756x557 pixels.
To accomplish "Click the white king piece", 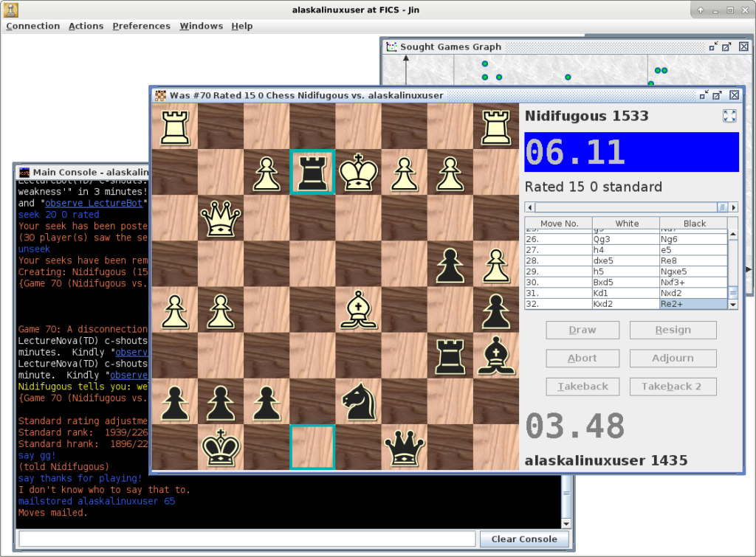I will 358,172.
